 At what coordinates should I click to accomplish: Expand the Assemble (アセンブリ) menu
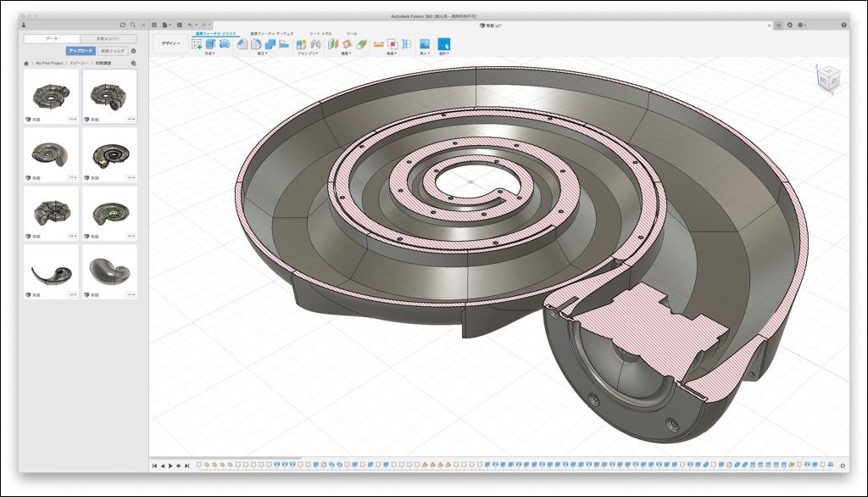[x=308, y=53]
